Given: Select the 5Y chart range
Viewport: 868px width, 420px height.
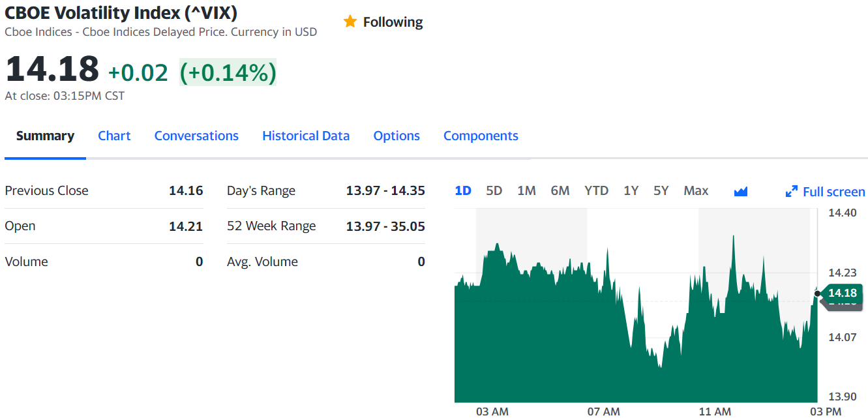Looking at the screenshot, I should [661, 191].
